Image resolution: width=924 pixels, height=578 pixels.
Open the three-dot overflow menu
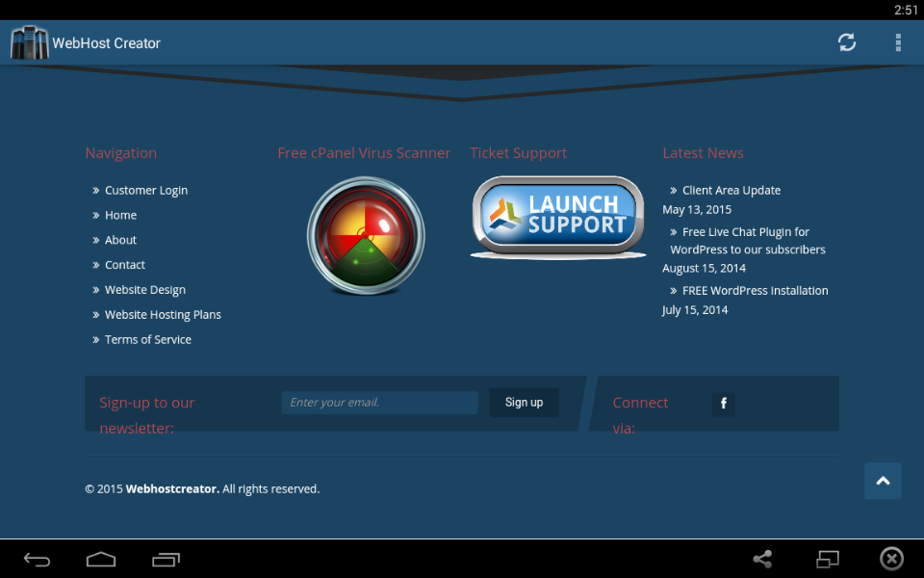point(898,42)
